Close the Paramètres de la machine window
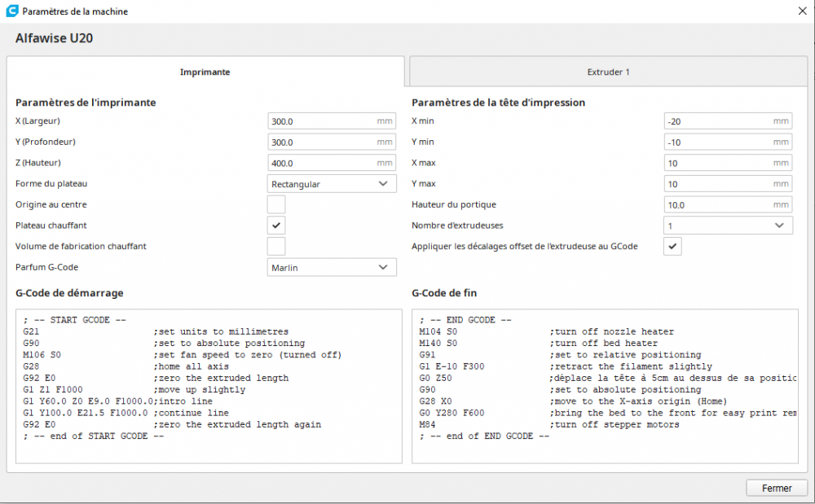Viewport: 815px width, 504px height. click(802, 11)
